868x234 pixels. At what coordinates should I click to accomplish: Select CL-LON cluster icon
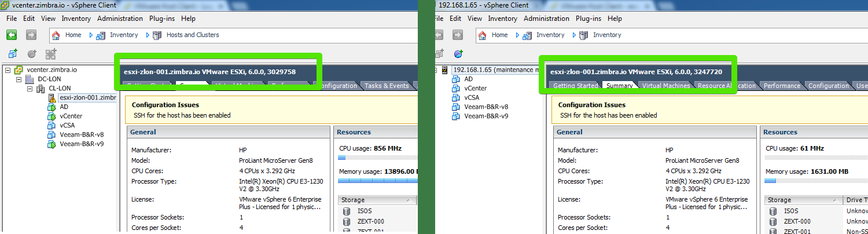click(41, 88)
